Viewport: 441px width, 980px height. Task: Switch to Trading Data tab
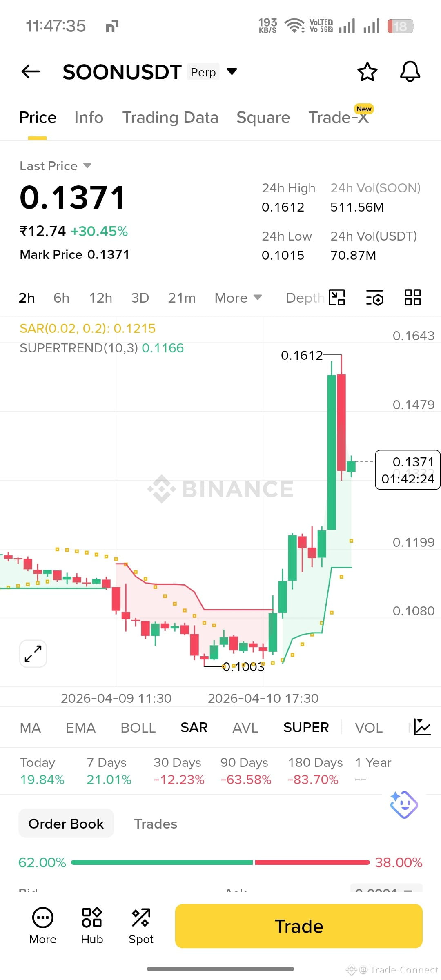pyautogui.click(x=170, y=118)
